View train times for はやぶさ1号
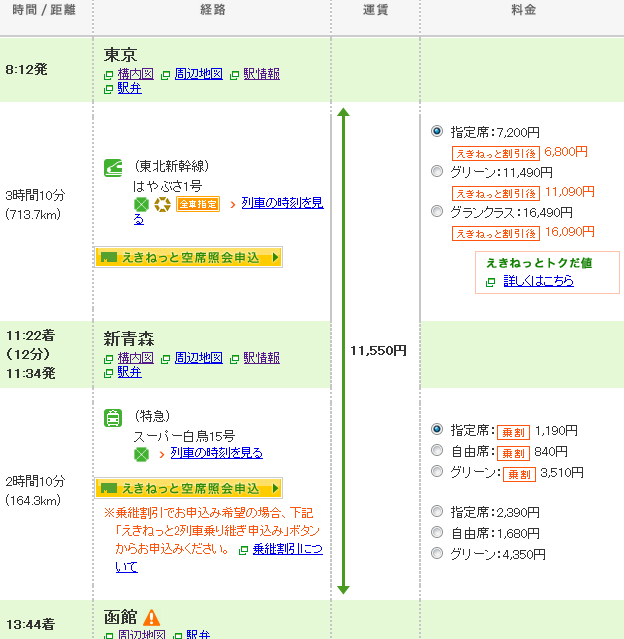This screenshot has height=639, width=624. [282, 203]
